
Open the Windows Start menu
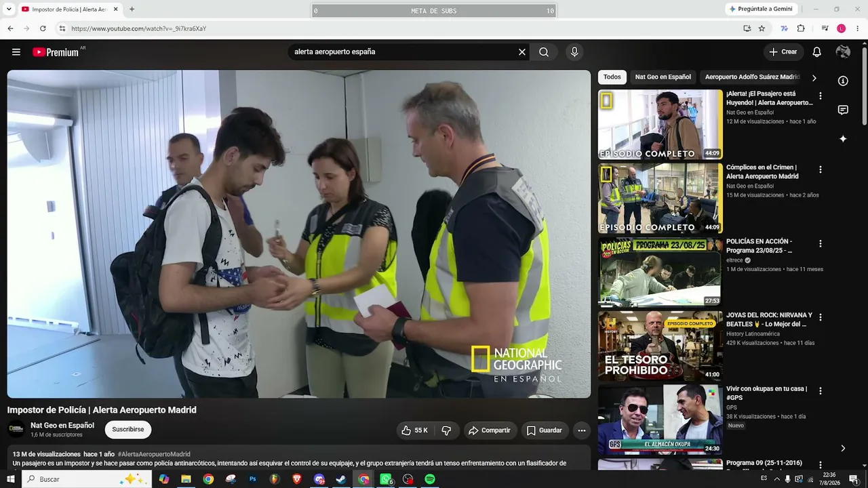[10, 479]
